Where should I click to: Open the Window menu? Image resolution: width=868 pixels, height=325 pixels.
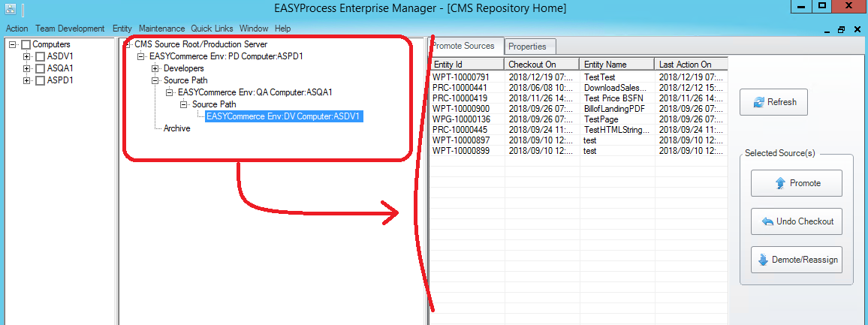click(x=254, y=29)
